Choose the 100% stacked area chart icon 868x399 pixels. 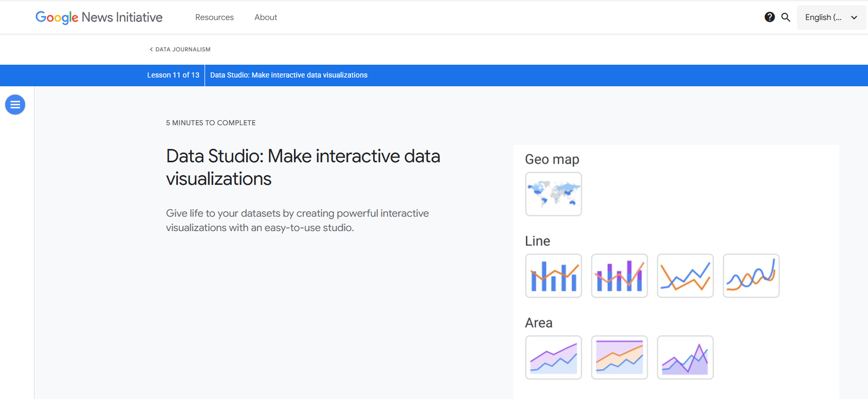click(619, 357)
